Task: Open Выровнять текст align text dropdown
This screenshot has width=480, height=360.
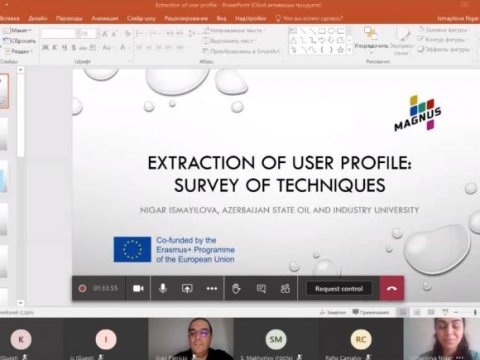Action: (x=230, y=41)
